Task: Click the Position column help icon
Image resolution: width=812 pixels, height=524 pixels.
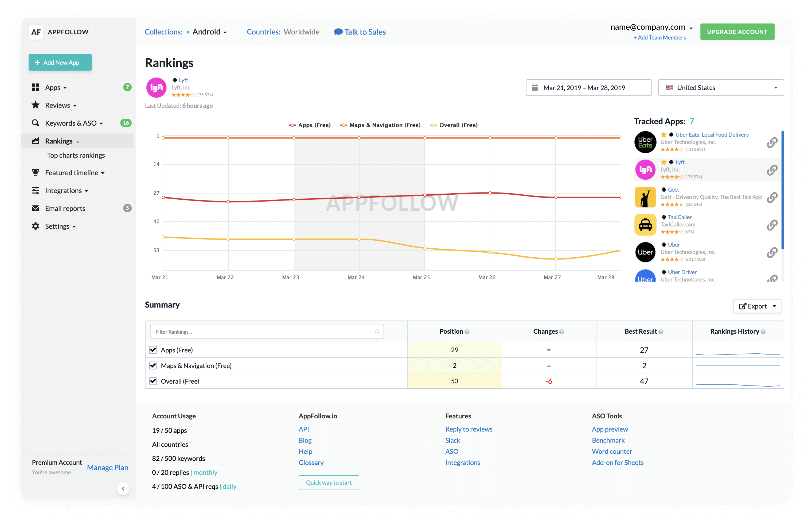Action: (467, 332)
